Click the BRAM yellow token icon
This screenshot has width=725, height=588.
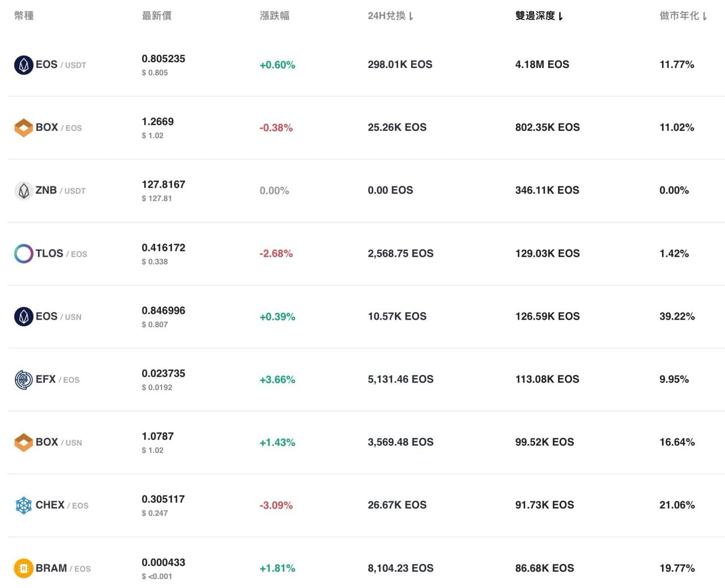click(24, 568)
